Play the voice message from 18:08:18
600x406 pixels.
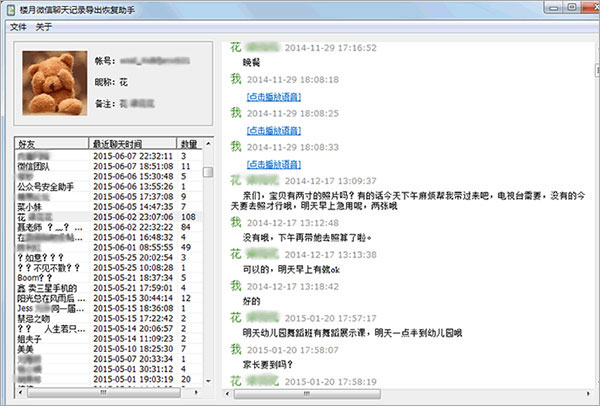point(274,97)
